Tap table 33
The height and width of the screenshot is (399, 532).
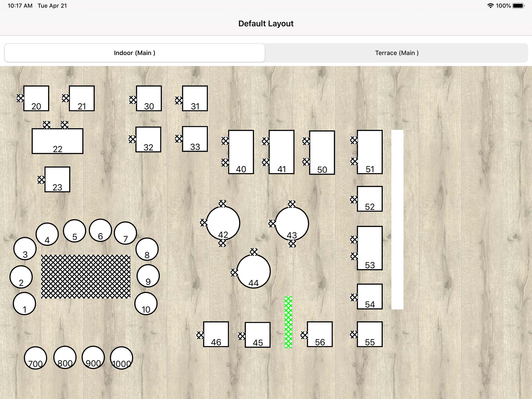click(195, 139)
